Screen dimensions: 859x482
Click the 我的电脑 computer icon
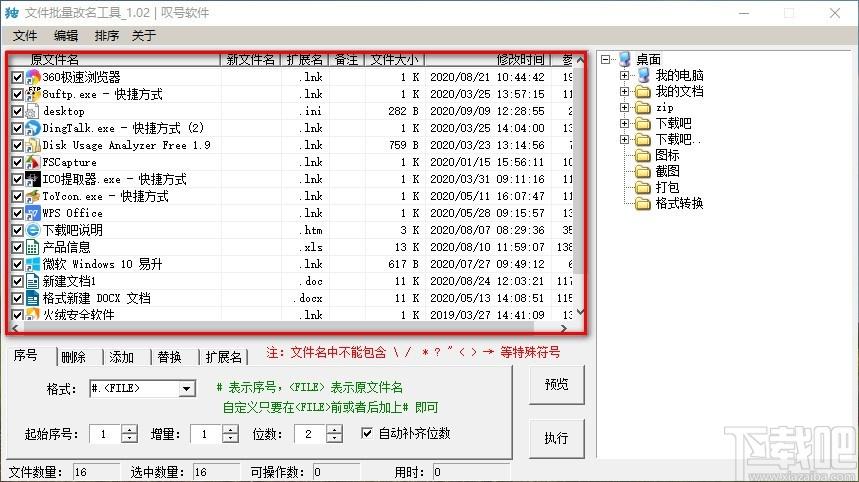tap(643, 75)
